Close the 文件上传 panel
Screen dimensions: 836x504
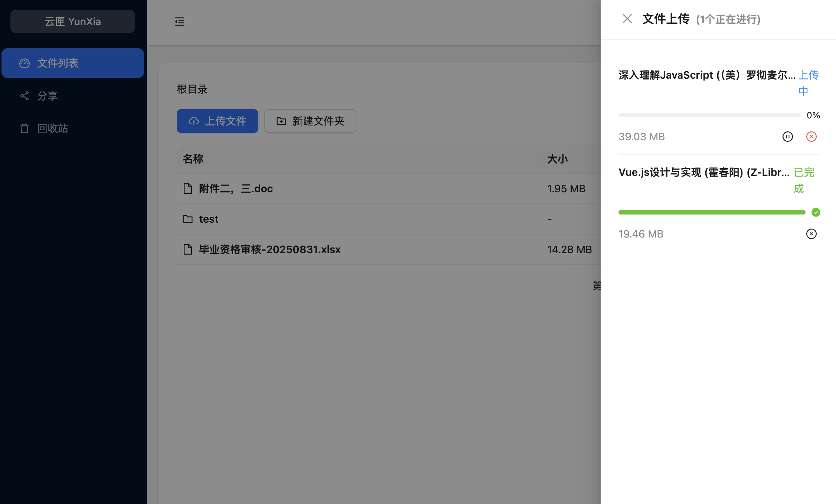[627, 19]
